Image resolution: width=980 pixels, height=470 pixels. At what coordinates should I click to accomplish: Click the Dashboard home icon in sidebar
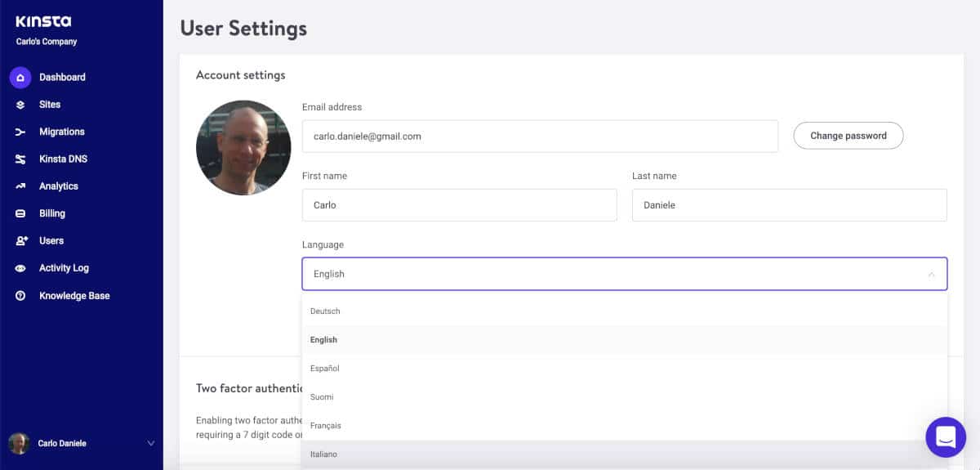click(x=20, y=78)
